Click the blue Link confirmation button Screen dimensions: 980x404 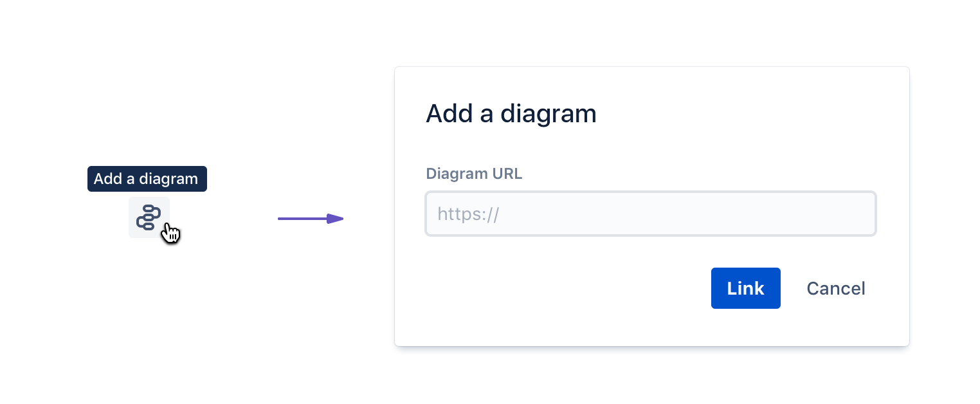(745, 288)
